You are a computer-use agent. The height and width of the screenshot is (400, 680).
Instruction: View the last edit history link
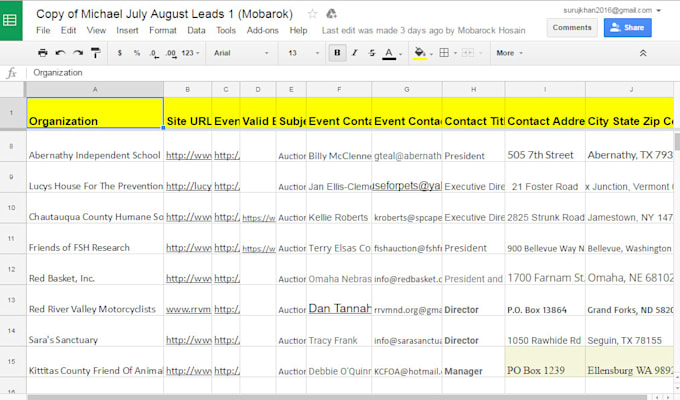(x=423, y=30)
